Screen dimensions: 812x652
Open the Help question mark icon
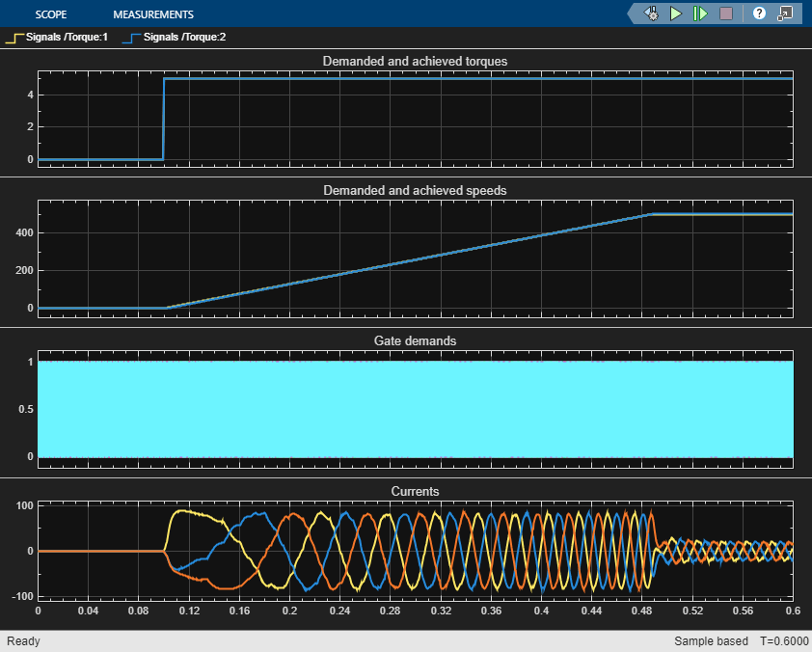759,14
